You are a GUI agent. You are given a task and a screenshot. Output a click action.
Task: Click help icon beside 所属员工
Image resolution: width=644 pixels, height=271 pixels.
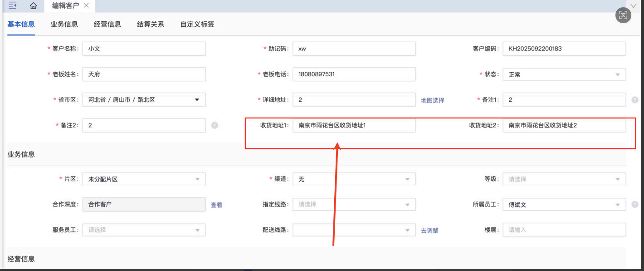[635, 204]
